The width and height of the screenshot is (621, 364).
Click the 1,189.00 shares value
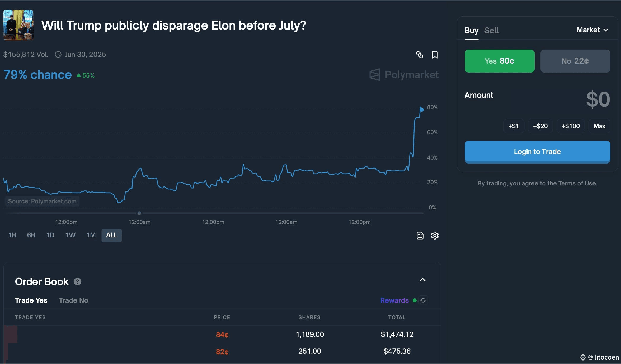[309, 334]
